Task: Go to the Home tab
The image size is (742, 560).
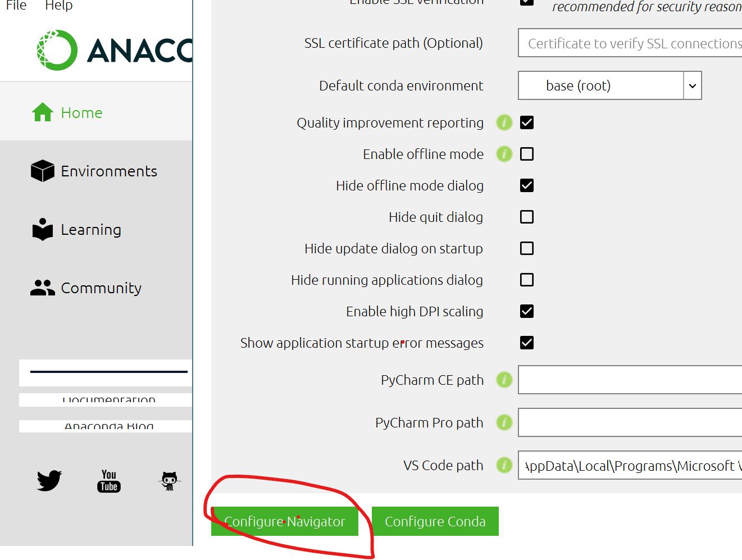Action: (x=96, y=112)
